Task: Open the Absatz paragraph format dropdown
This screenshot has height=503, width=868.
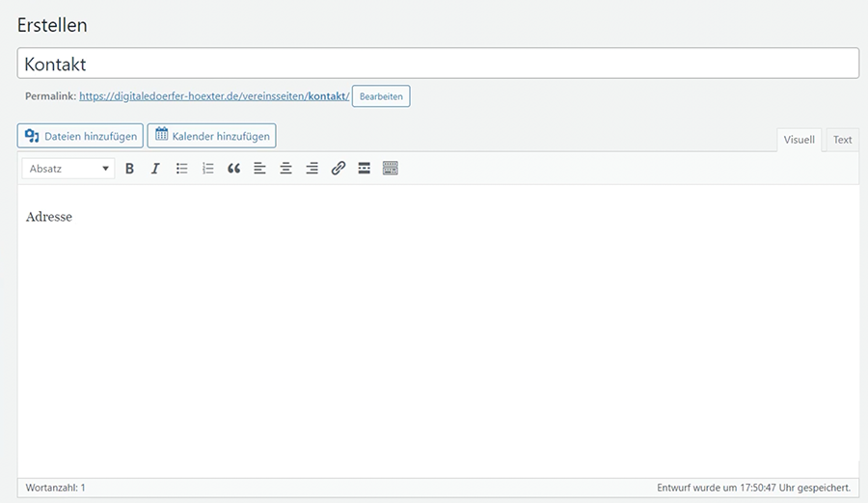Action: (68, 169)
